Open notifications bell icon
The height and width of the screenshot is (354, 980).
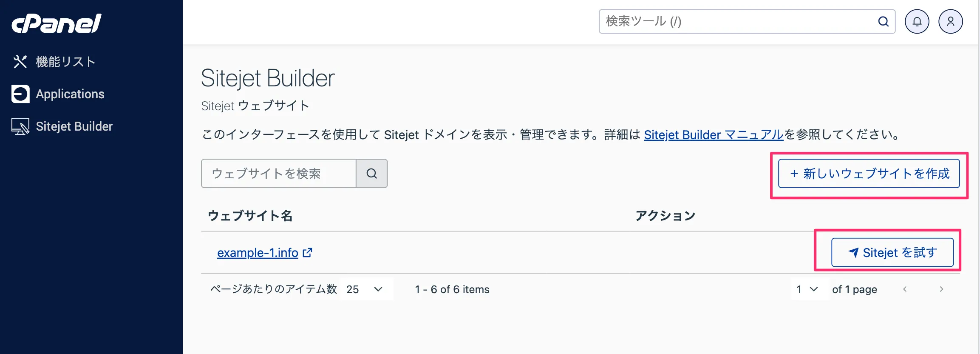917,22
